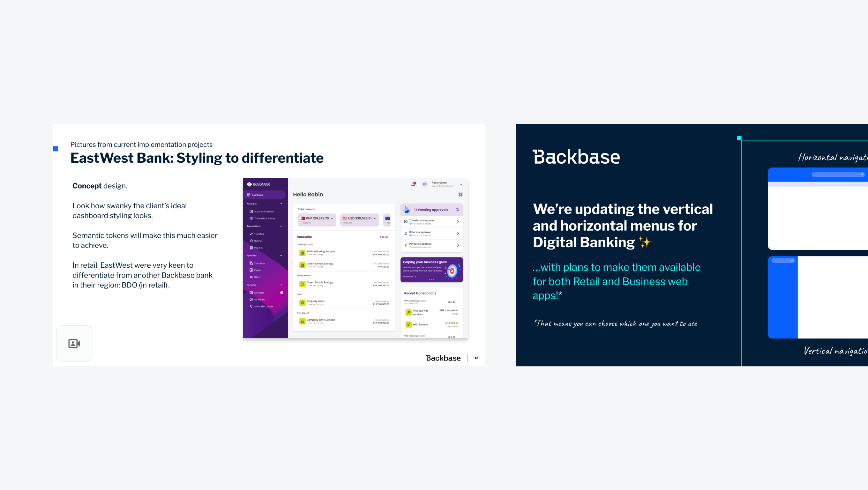Click the PHP 400,390.00 balance of PHP Marketing Account
The height and width of the screenshot is (490, 868).
pyautogui.click(x=381, y=255)
